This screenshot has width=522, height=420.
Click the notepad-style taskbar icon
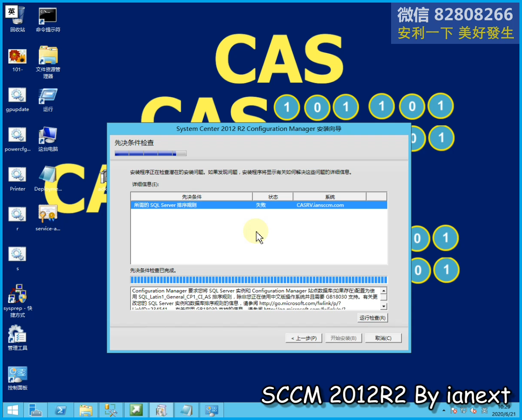186,410
